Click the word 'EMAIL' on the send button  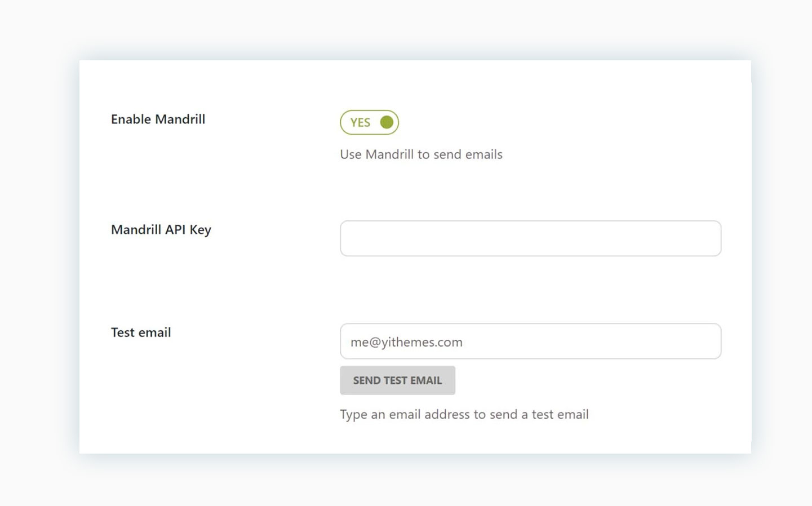426,381
